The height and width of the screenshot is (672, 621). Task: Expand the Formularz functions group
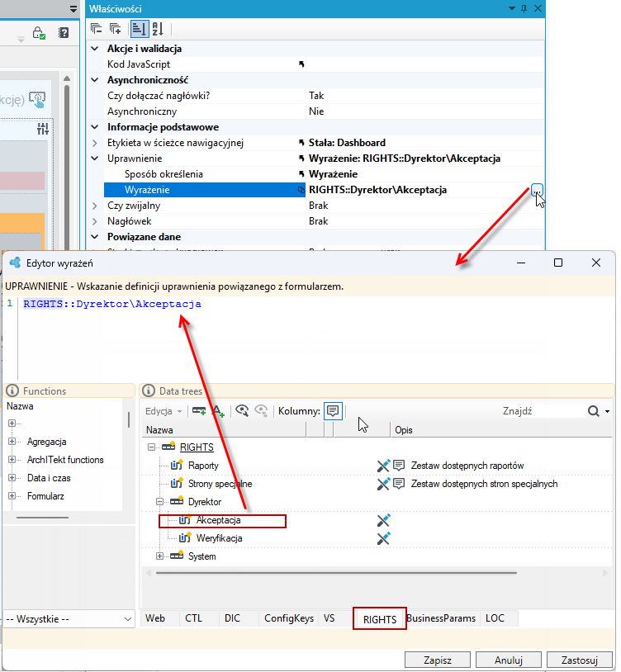click(12, 496)
